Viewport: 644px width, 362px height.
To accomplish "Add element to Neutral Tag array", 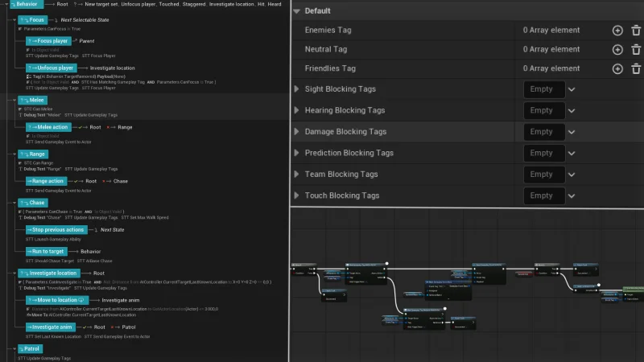I will 617,50.
